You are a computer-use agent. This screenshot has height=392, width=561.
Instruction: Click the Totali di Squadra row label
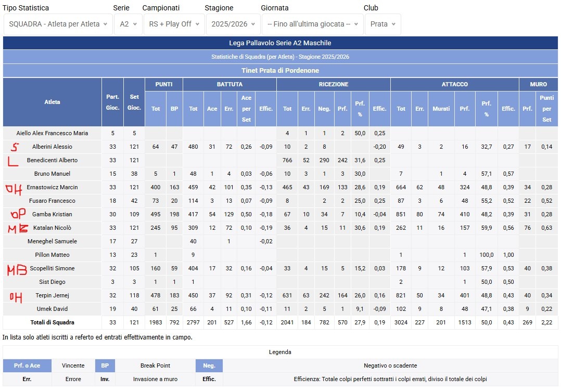(52, 322)
